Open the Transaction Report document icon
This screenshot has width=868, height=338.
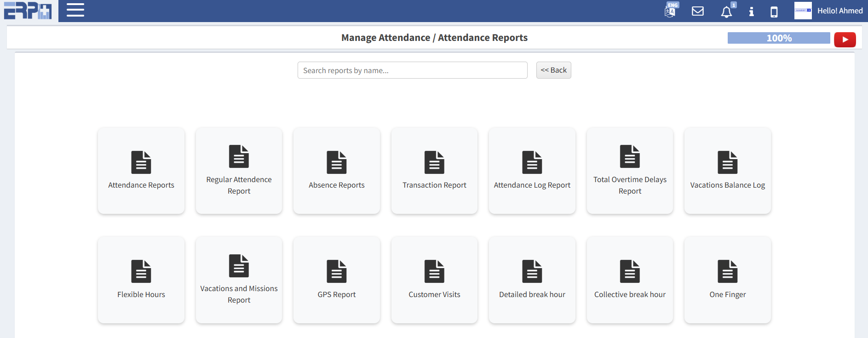434,162
